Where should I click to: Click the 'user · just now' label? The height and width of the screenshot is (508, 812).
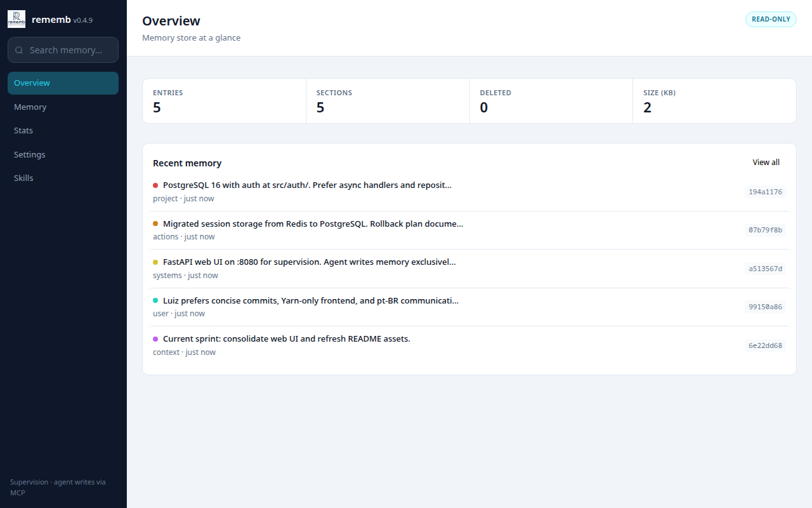(x=179, y=314)
